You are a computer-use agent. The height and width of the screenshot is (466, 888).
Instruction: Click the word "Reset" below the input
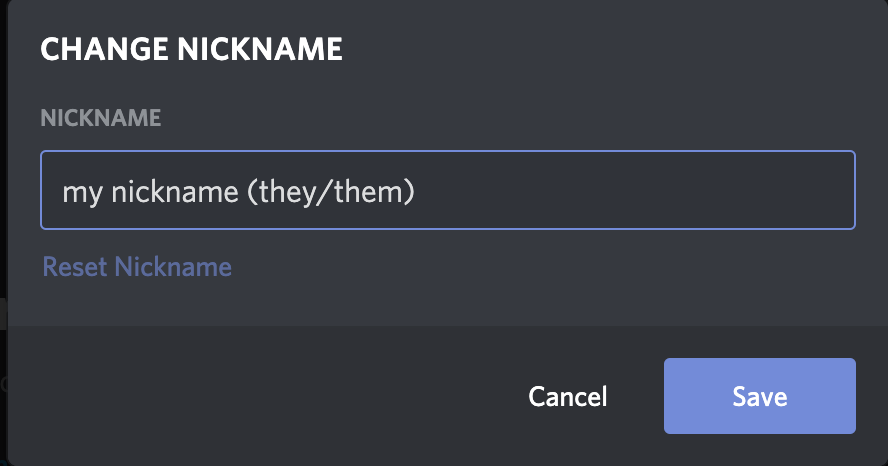[74, 267]
